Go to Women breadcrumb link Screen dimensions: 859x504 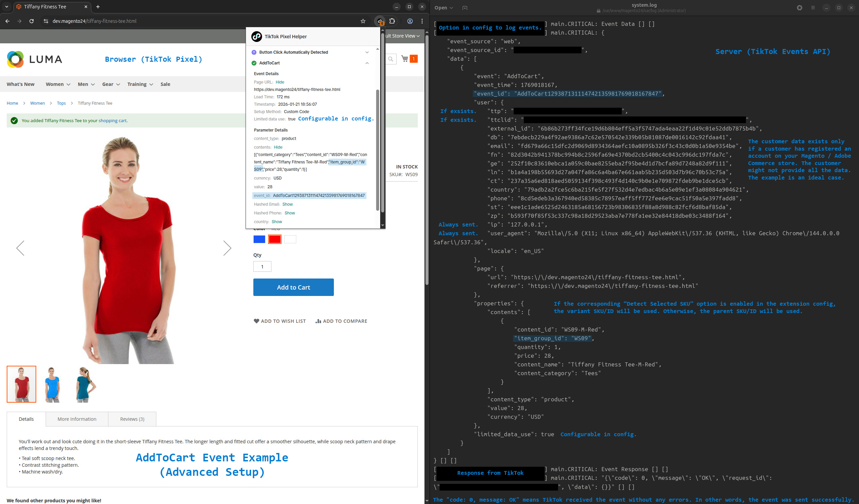38,103
